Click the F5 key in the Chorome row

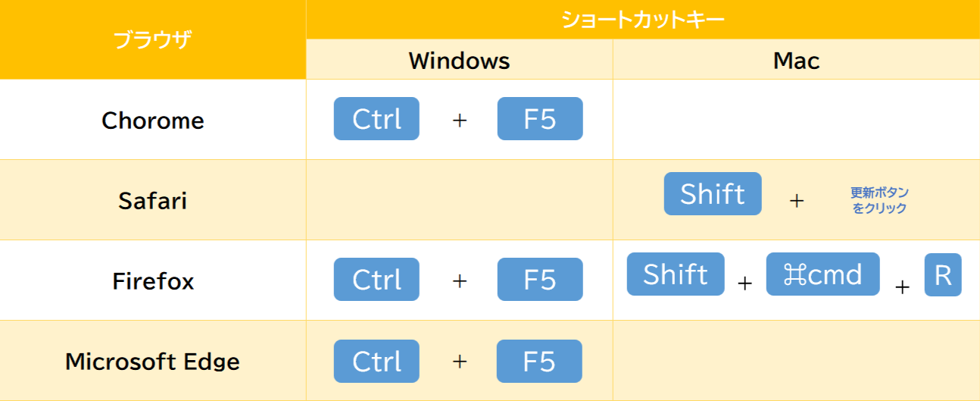click(x=540, y=118)
